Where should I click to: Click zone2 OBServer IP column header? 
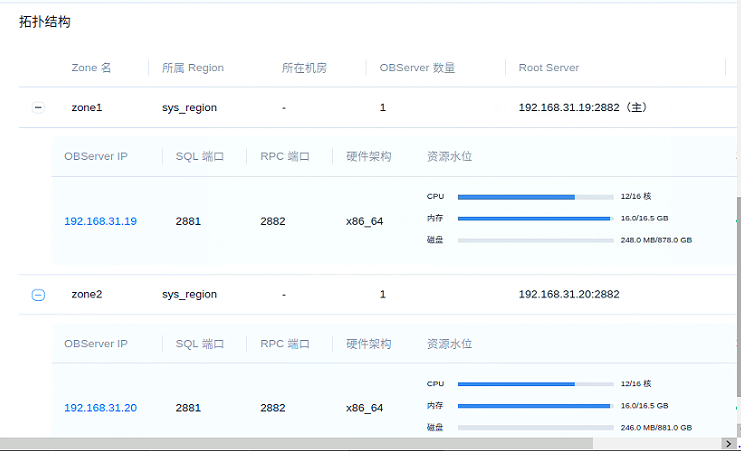[96, 344]
